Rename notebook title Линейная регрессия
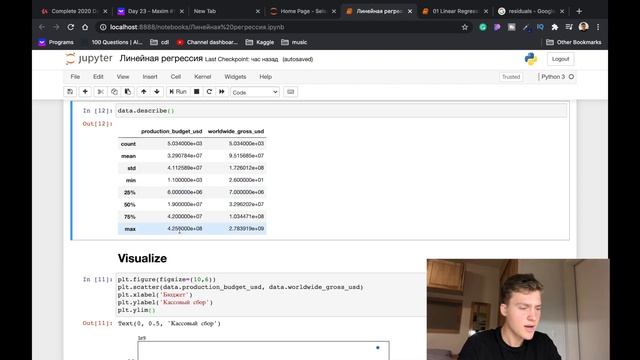640x360 pixels. [x=161, y=58]
